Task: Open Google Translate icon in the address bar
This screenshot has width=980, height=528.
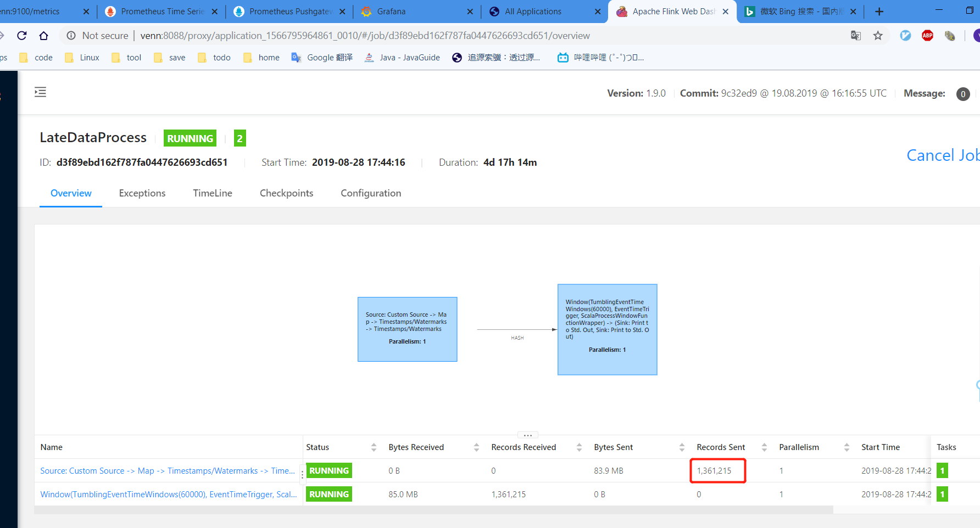Action: (x=855, y=35)
